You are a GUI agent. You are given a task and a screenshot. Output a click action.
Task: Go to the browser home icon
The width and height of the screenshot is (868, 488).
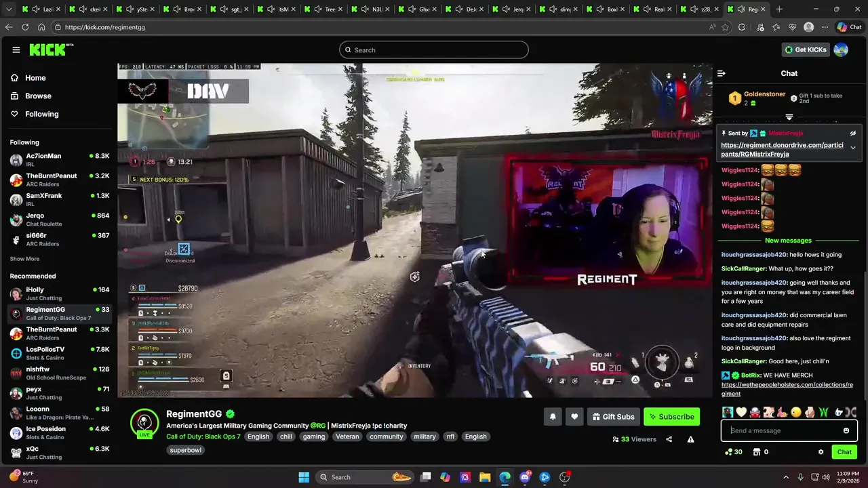41,27
